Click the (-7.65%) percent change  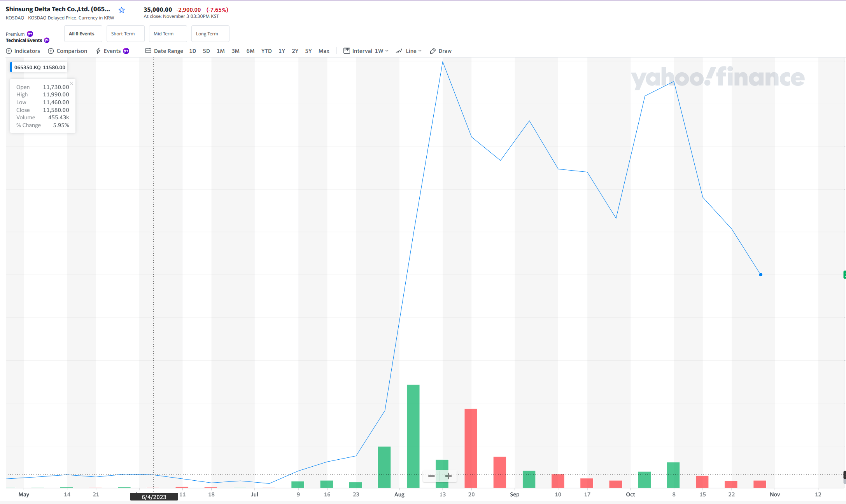point(217,10)
